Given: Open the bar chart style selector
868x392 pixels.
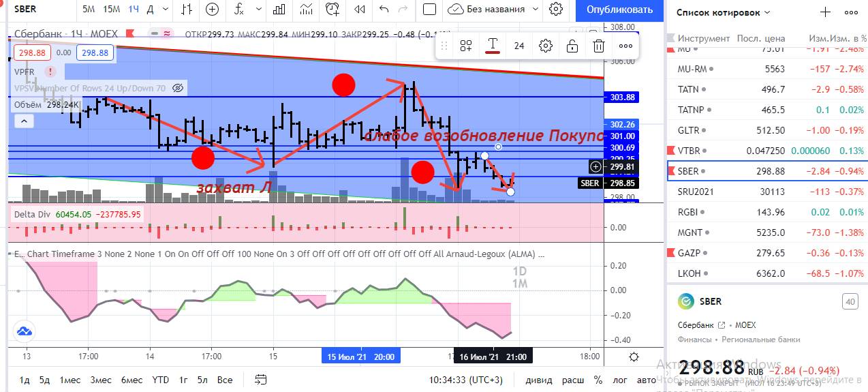Looking at the screenshot, I should pos(186,10).
